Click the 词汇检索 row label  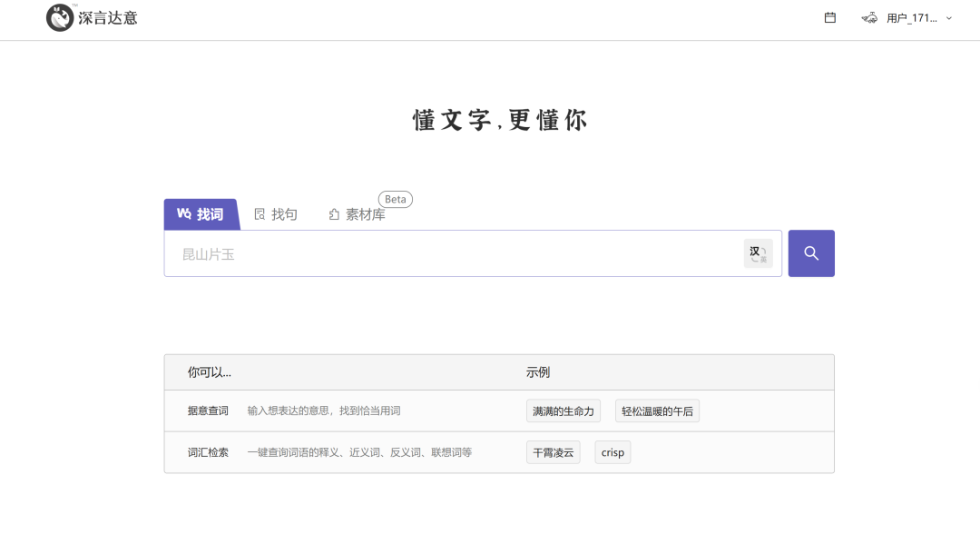pyautogui.click(x=208, y=452)
